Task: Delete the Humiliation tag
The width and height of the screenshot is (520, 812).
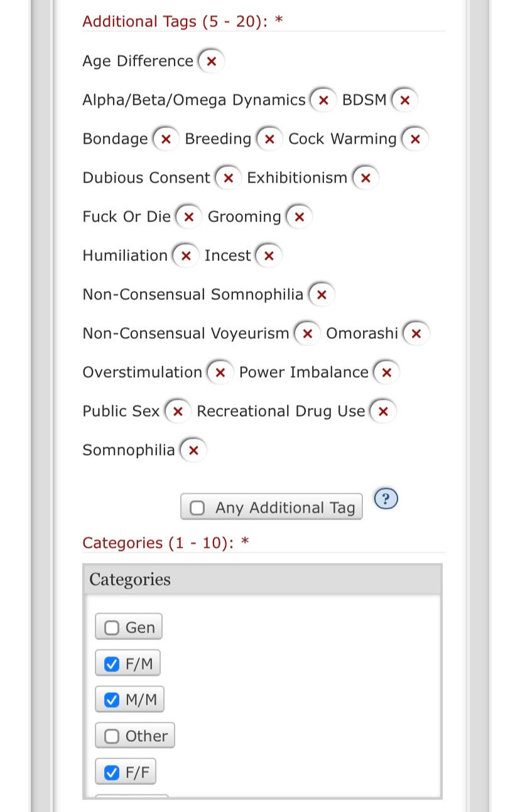Action: (x=186, y=256)
